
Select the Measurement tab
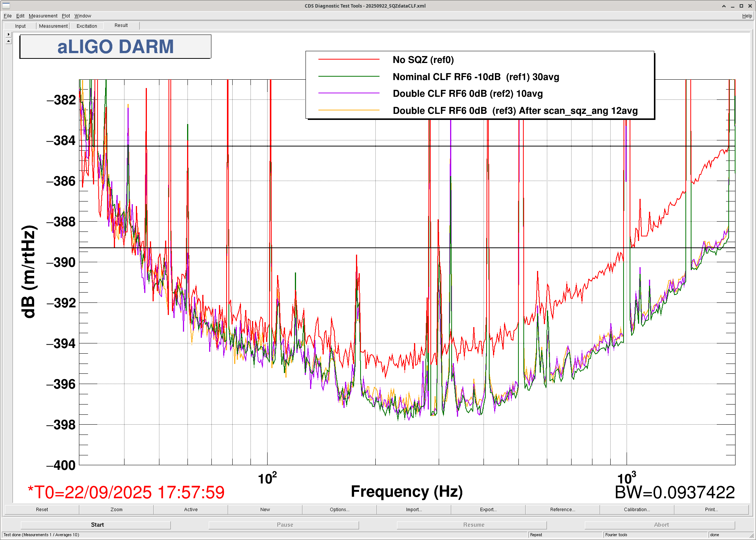tap(53, 26)
